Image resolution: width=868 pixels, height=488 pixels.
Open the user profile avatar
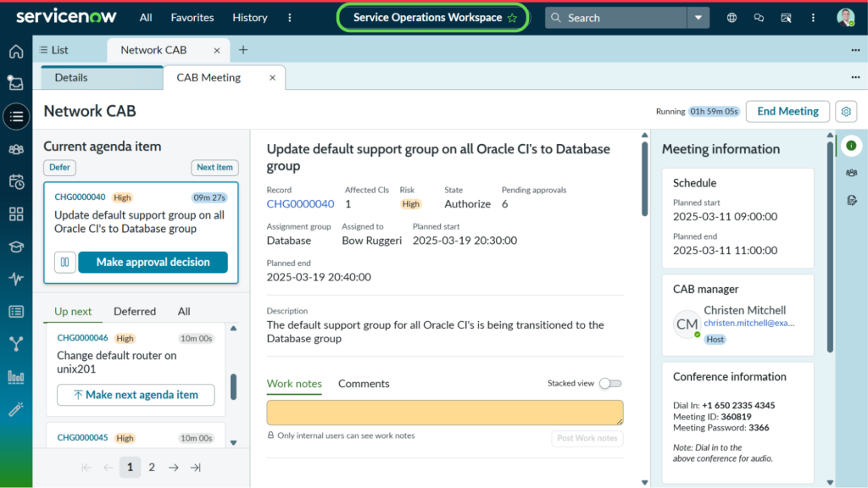point(845,18)
